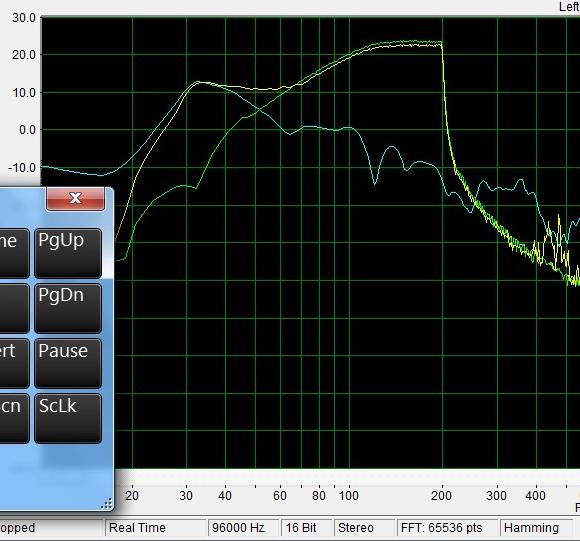The height and width of the screenshot is (541, 580).
Task: Click the 300 label on frequency axis
Action: click(x=496, y=496)
